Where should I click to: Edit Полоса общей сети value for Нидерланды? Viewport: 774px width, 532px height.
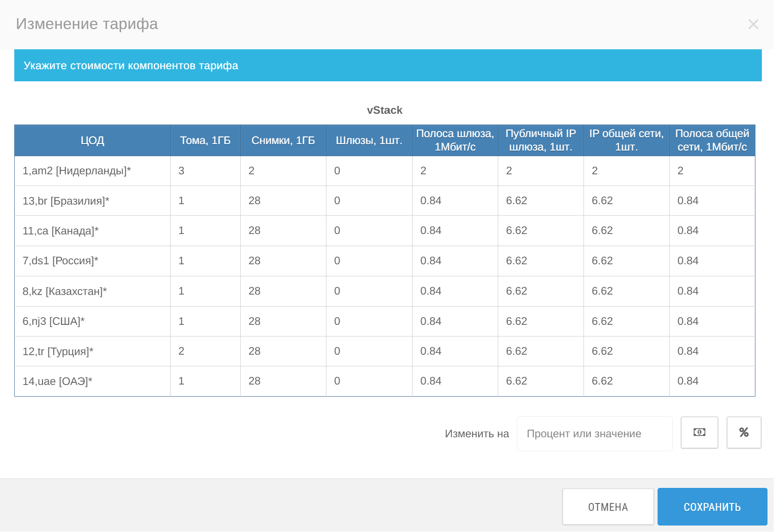click(712, 171)
